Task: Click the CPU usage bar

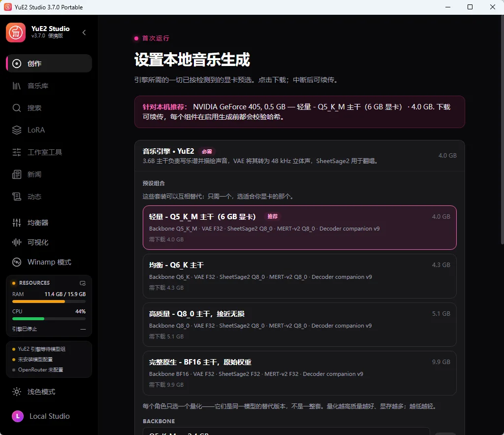Action: (49, 319)
